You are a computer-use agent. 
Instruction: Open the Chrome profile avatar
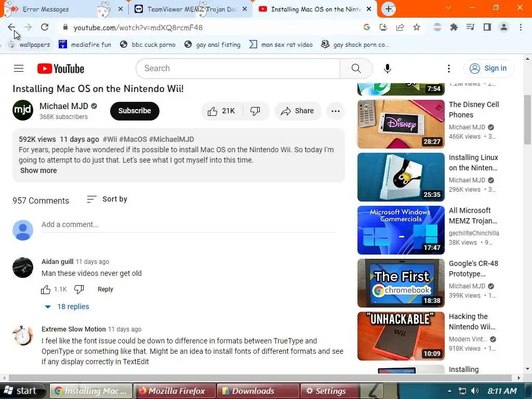(x=504, y=27)
